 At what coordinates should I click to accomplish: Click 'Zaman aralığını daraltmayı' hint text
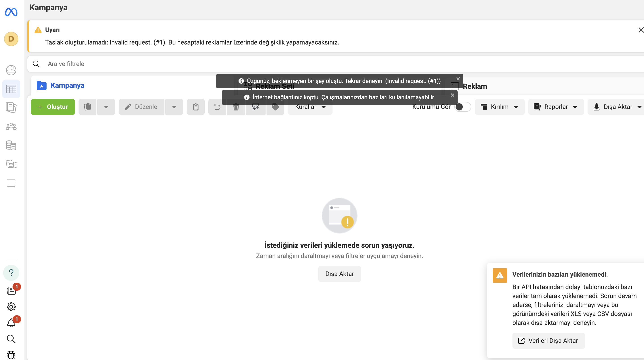point(339,256)
